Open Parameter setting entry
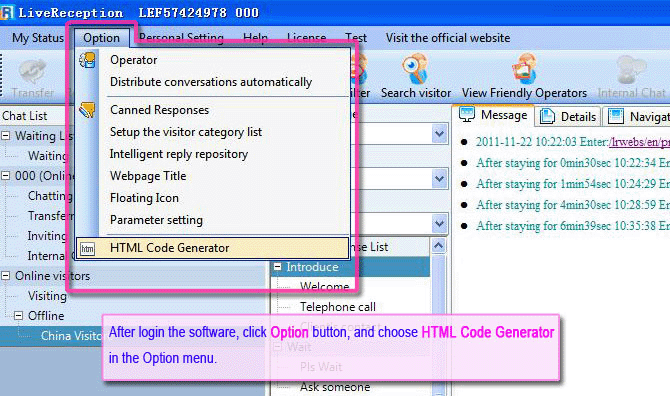 point(156,220)
